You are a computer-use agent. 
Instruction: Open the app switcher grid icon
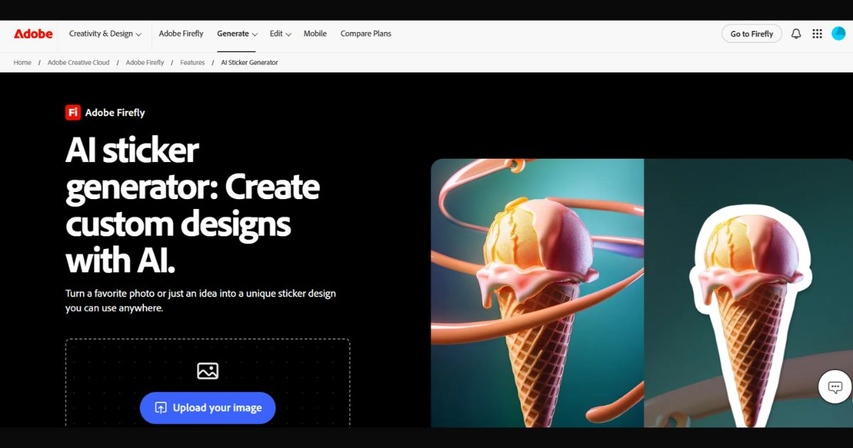pos(817,34)
